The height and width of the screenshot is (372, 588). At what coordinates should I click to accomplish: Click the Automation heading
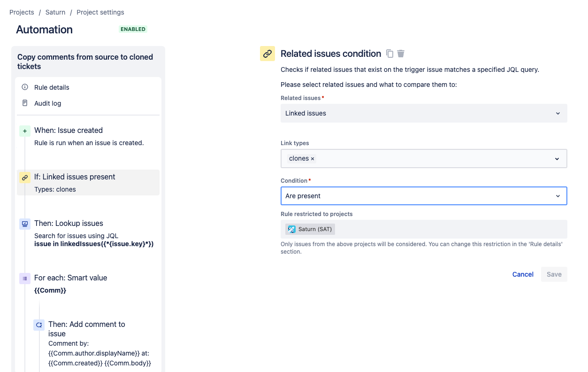[44, 30]
